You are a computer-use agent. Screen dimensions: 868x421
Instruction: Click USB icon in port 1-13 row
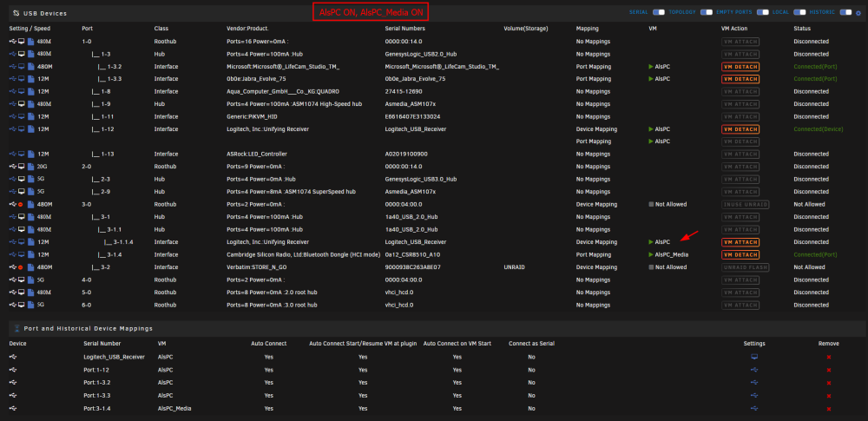[13, 154]
